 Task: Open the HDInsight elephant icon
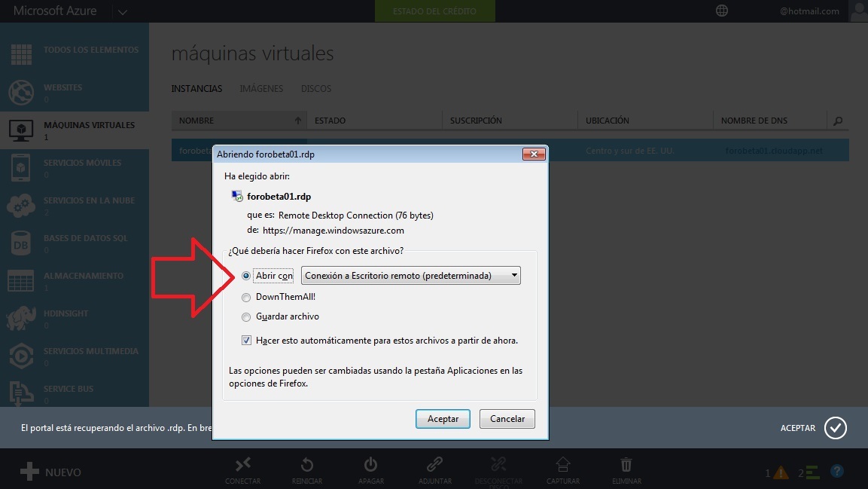(21, 319)
